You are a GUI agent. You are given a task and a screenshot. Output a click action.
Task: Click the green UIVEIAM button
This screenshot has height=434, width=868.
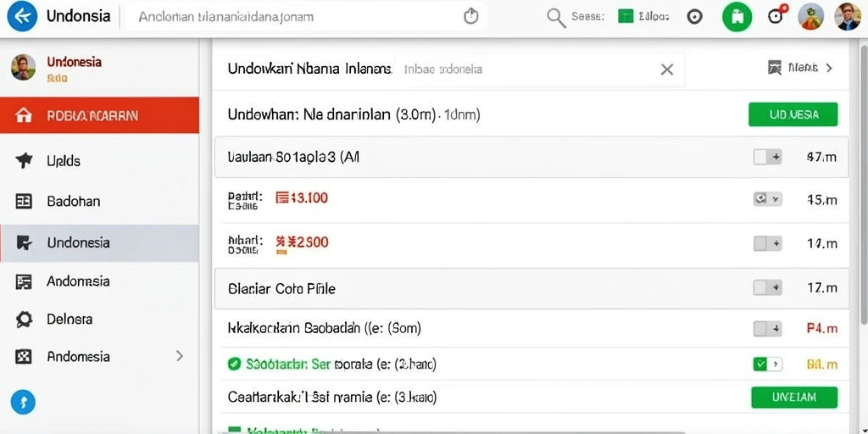tap(794, 397)
